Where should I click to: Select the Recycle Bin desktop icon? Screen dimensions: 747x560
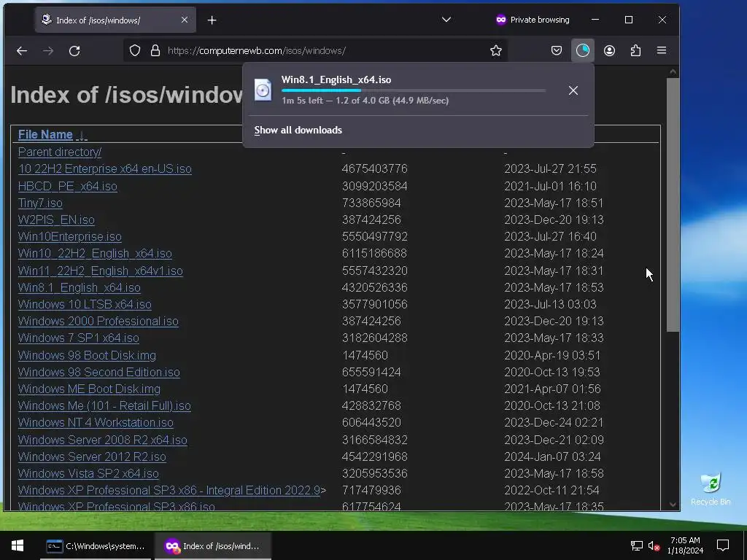pyautogui.click(x=711, y=489)
